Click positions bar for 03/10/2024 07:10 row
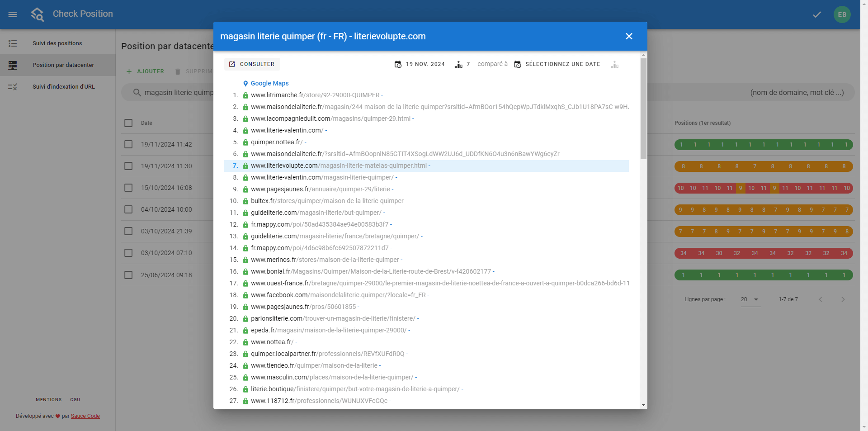 coord(764,253)
